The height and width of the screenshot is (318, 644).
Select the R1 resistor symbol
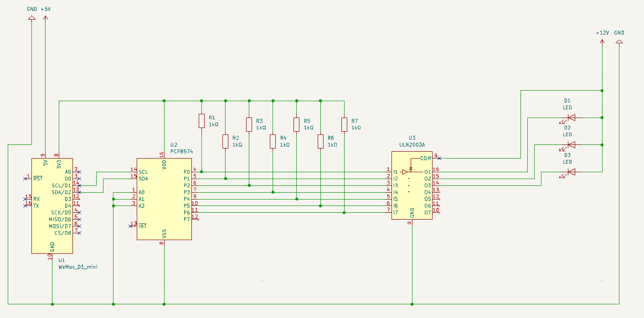201,121
